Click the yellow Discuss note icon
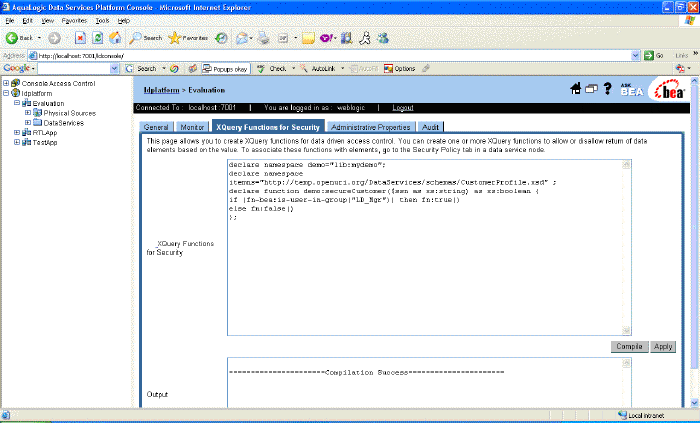 pyautogui.click(x=308, y=38)
